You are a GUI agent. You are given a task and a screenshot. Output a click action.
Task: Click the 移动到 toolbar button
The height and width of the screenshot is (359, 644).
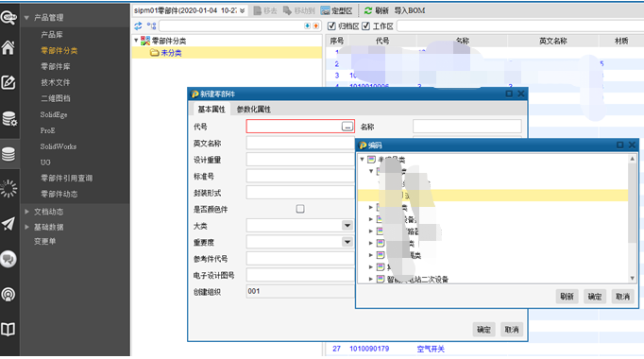pos(299,10)
